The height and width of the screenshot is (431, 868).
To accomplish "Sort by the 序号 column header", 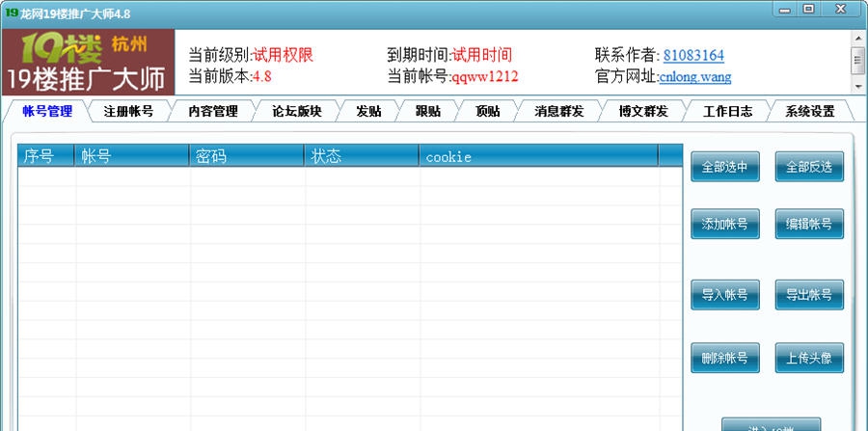I will tap(46, 155).
